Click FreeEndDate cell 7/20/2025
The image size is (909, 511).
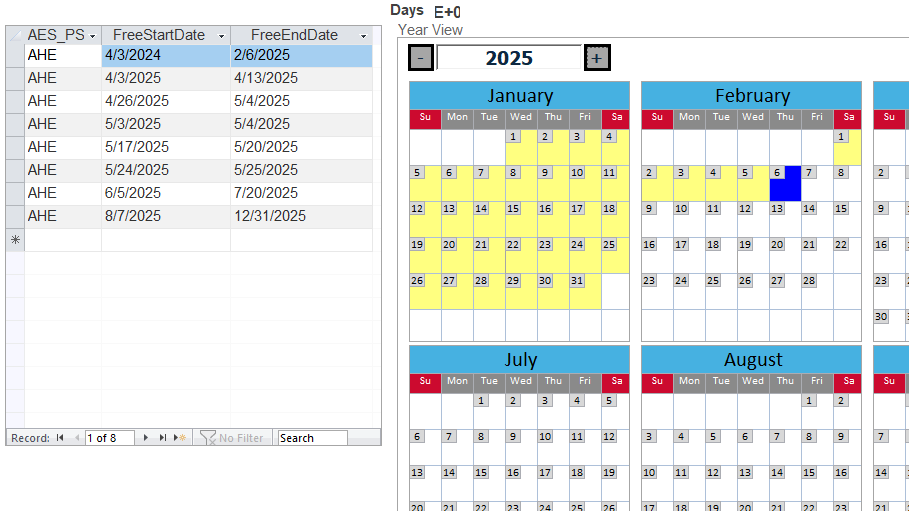coord(301,193)
